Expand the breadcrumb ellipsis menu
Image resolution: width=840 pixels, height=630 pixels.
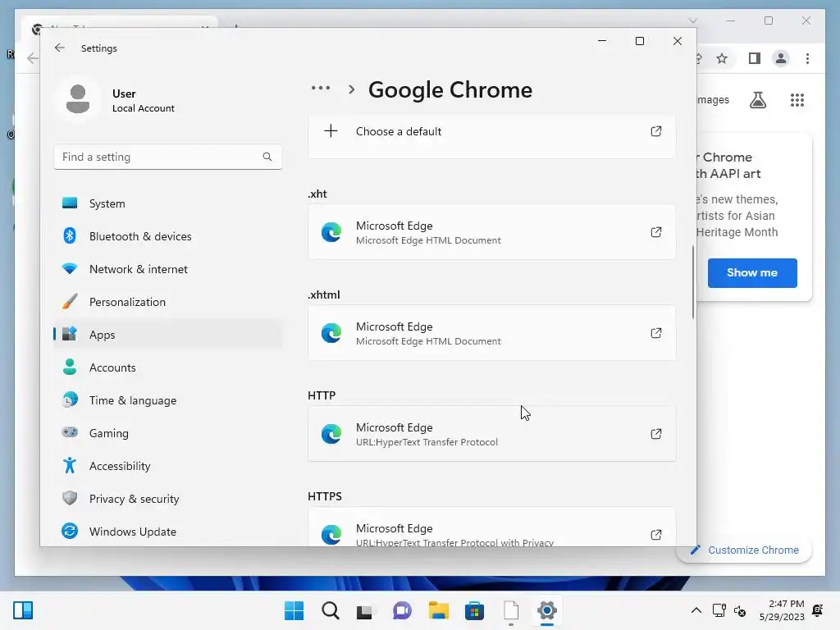click(x=321, y=89)
